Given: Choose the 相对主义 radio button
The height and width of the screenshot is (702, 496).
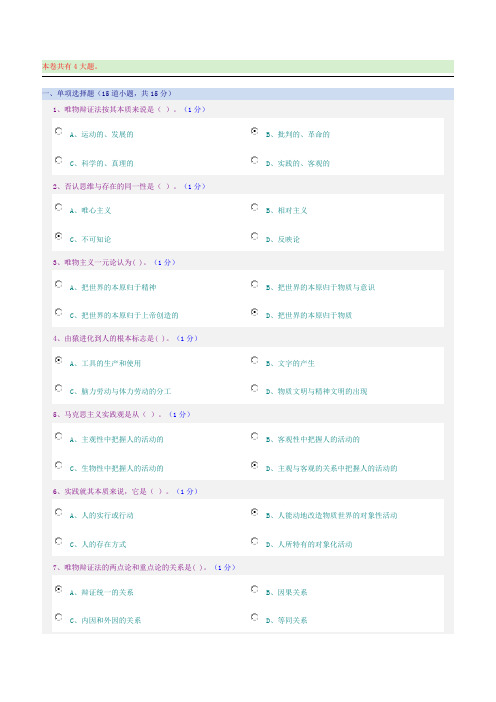Looking at the screenshot, I should coord(255,207).
